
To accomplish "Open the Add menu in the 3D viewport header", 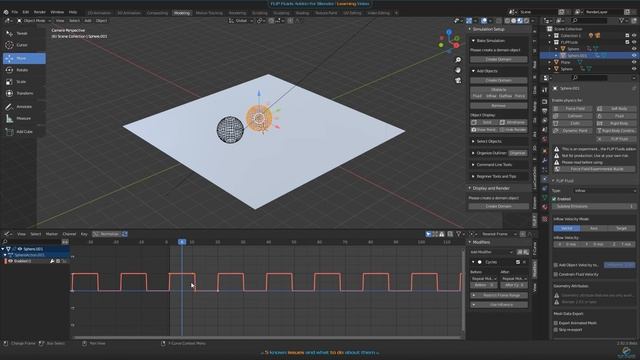I will click(88, 20).
